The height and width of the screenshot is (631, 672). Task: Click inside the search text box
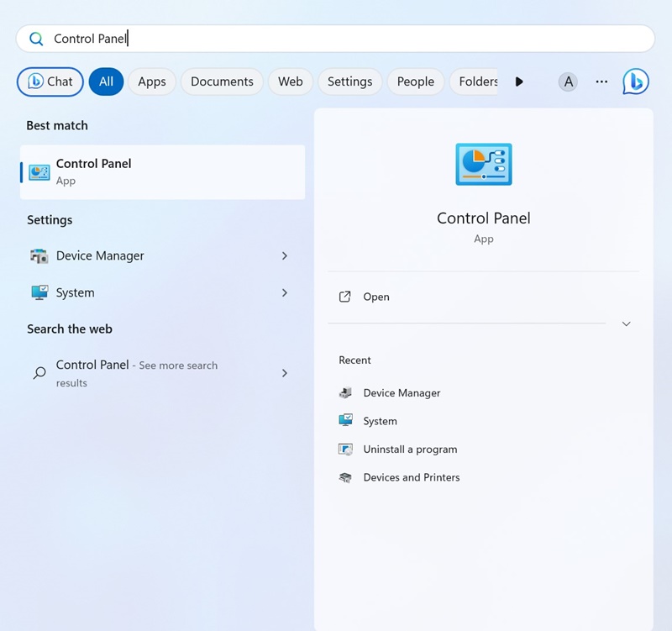click(336, 39)
